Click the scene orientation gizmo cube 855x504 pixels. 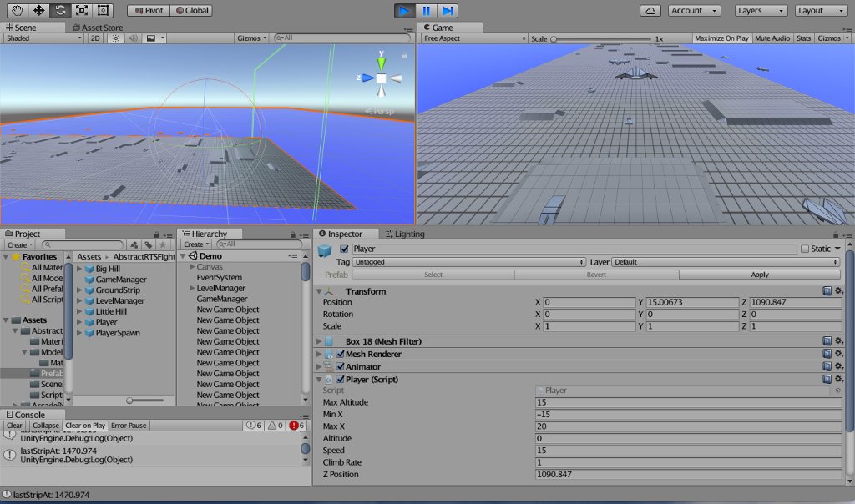(x=381, y=78)
